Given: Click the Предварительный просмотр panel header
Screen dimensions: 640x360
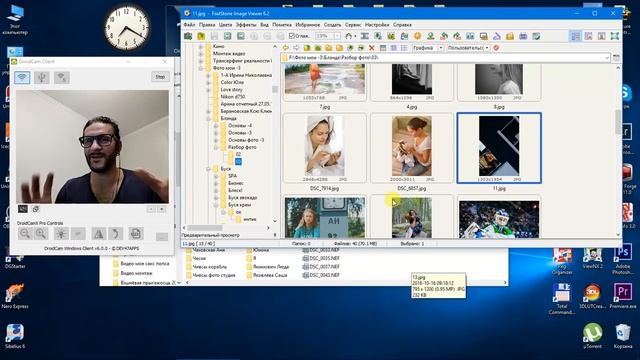Looking at the screenshot, I should point(211,235).
